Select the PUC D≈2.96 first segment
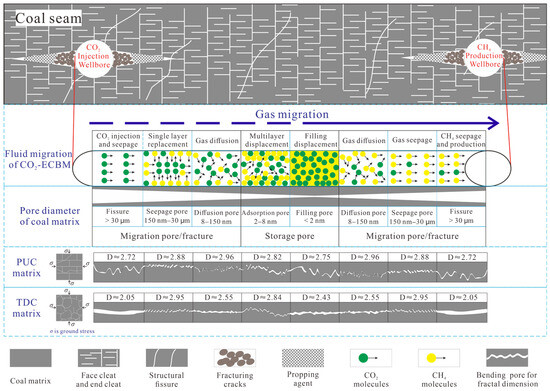 [217, 267]
